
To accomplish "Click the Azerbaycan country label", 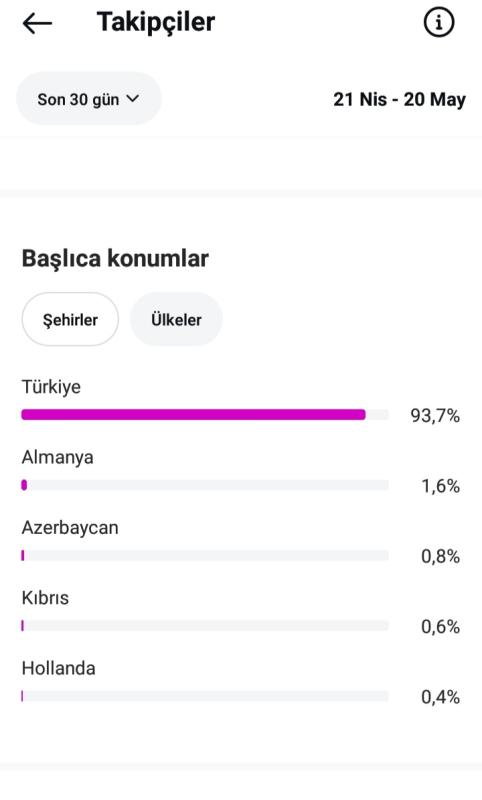I will (70, 528).
